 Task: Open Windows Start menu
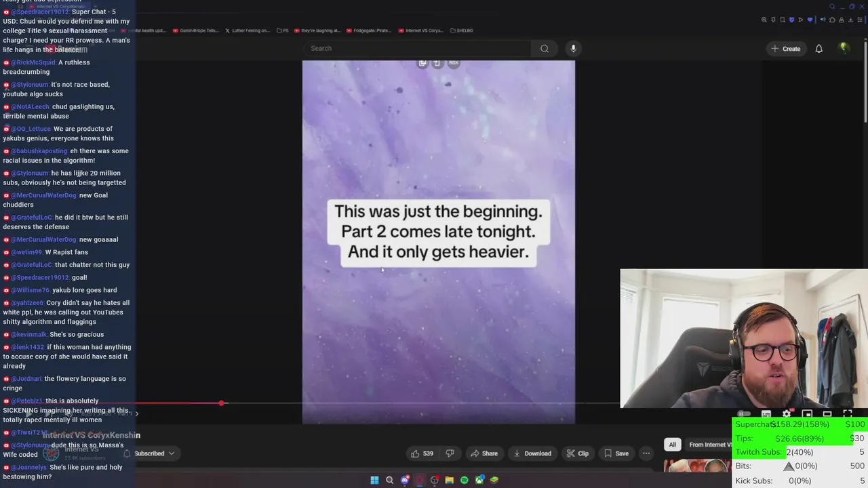pos(374,480)
